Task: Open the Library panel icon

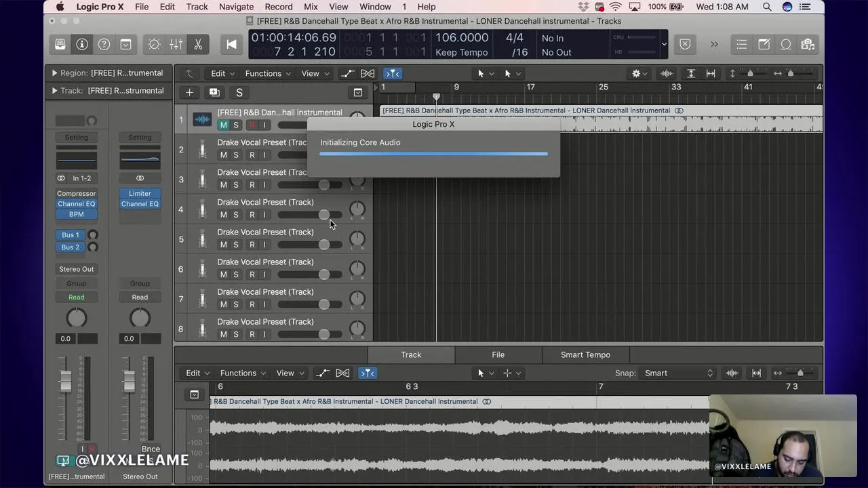Action: click(x=60, y=45)
